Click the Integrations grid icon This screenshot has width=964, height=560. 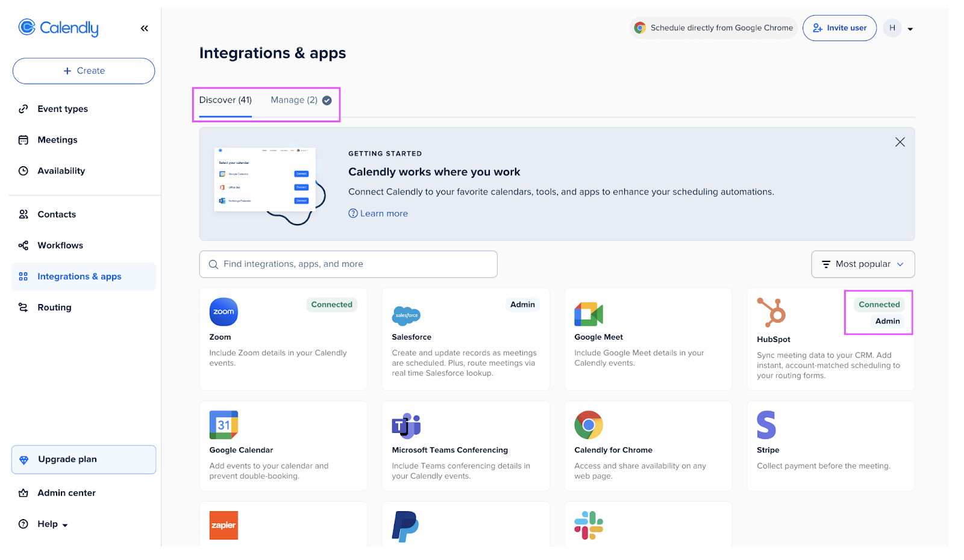pyautogui.click(x=23, y=276)
